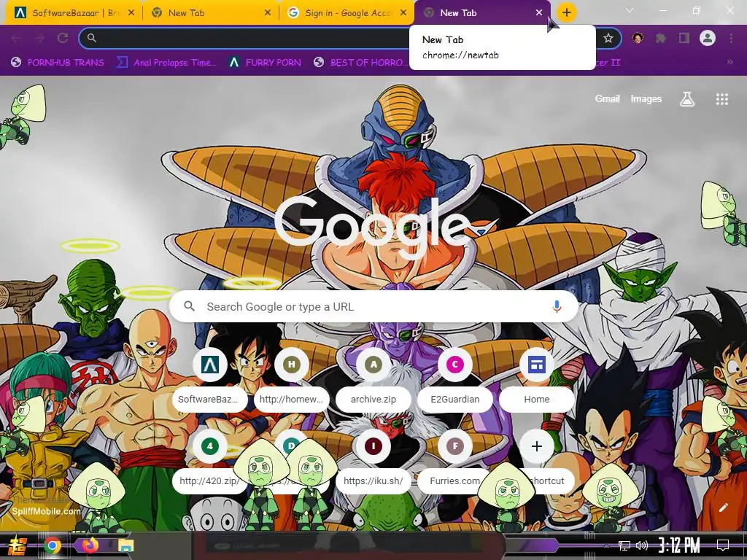The image size is (747, 560).
Task: Open the Furries.com shortcut tile
Action: [x=455, y=461]
